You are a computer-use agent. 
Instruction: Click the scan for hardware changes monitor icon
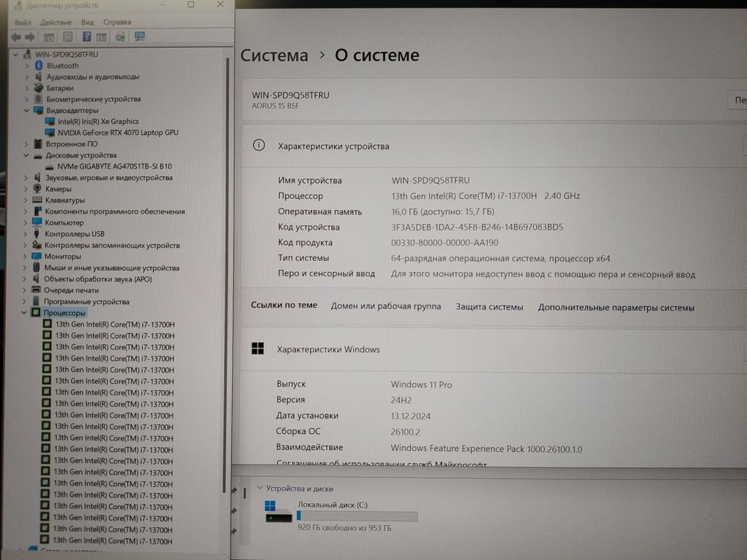140,36
